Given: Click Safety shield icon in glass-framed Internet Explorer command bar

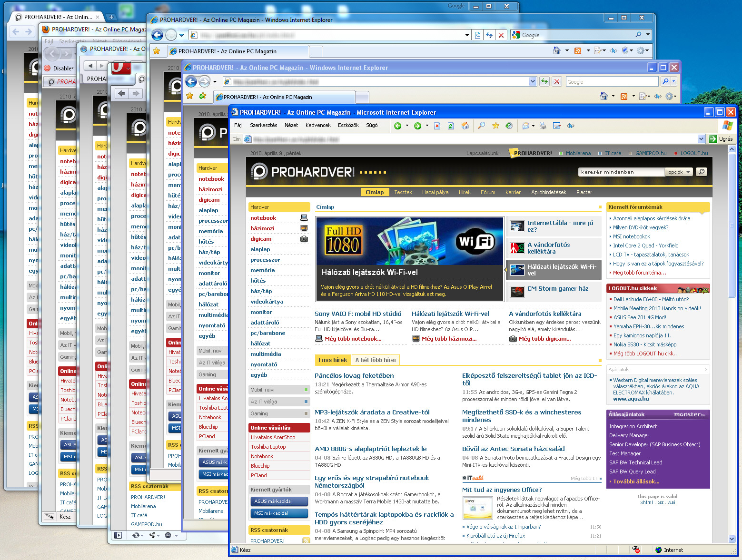Looking at the screenshot, I should click(625, 50).
